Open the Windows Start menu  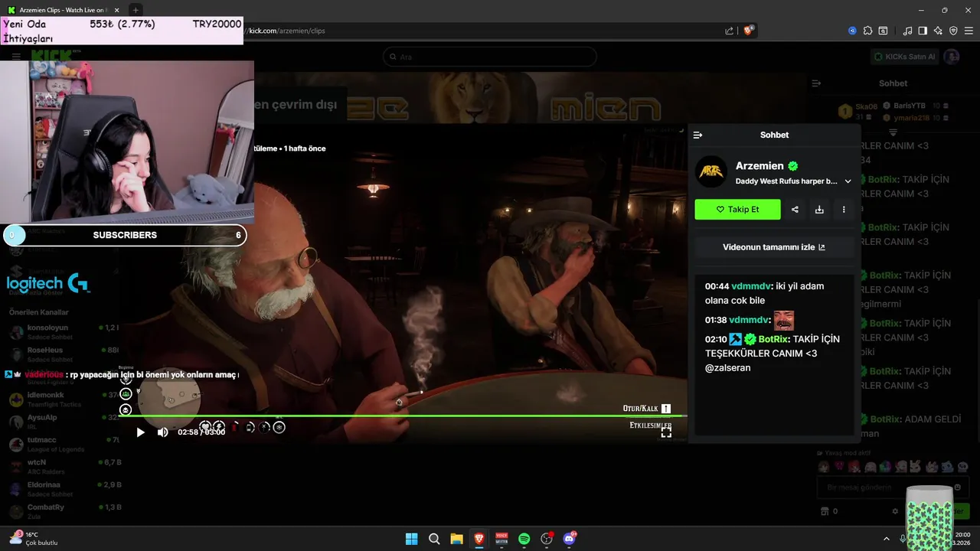pyautogui.click(x=411, y=539)
